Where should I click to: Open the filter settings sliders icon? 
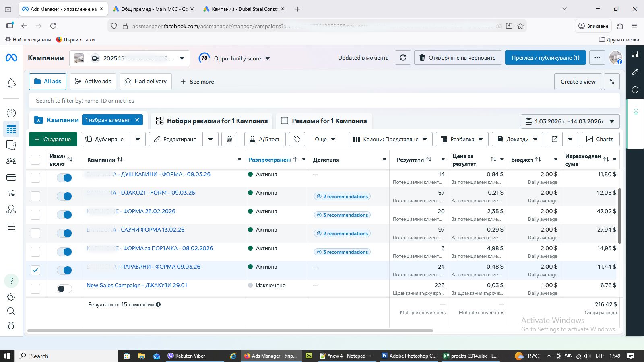tap(612, 82)
